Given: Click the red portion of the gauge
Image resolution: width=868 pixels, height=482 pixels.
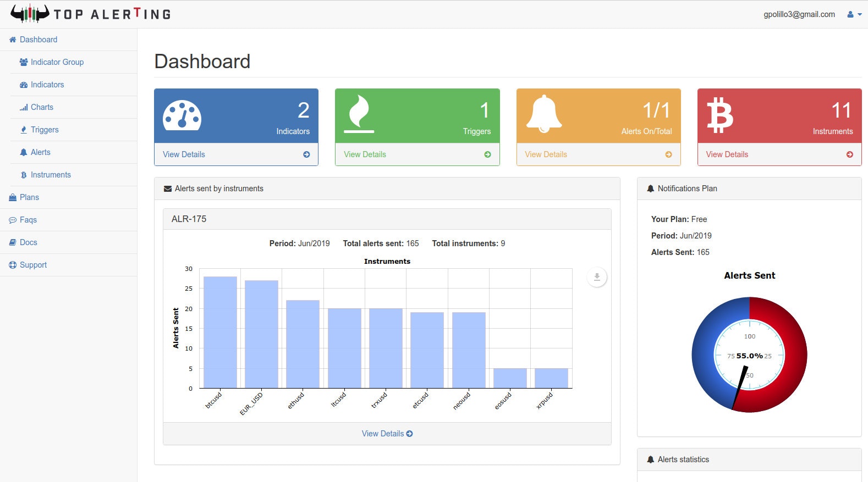Looking at the screenshot, I should click(x=795, y=355).
